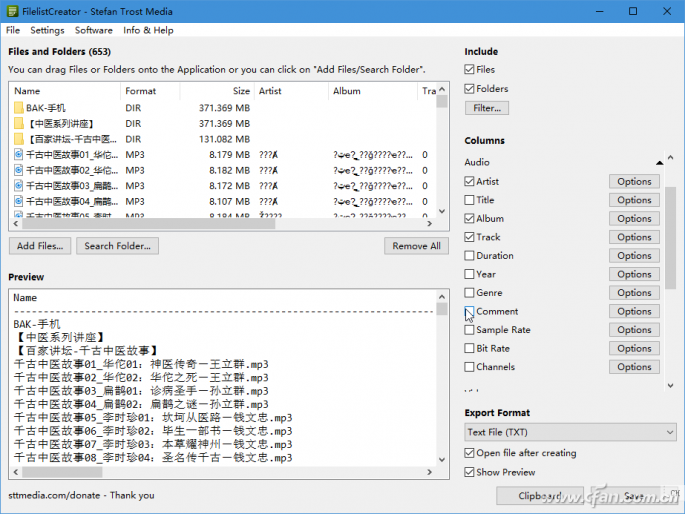Select the BAK-手机 folder icon

(19, 108)
